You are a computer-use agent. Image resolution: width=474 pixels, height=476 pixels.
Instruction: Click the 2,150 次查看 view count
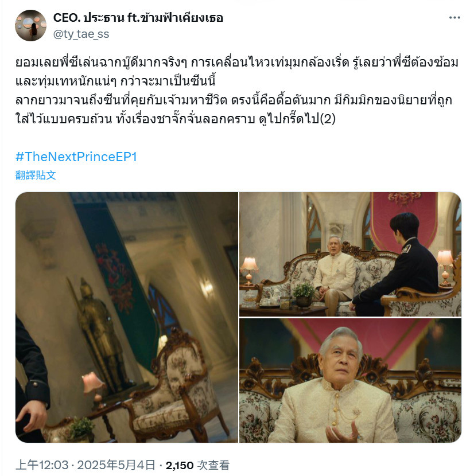(x=197, y=465)
